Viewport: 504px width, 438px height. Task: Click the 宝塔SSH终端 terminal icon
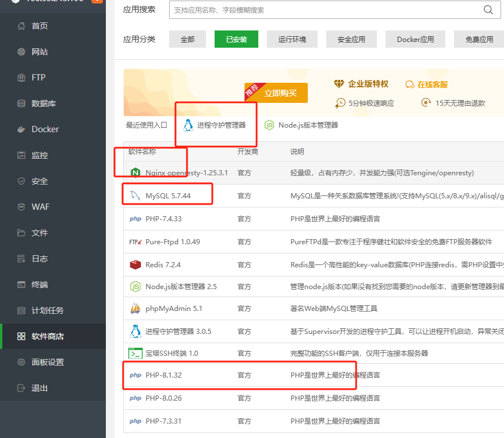(x=135, y=354)
